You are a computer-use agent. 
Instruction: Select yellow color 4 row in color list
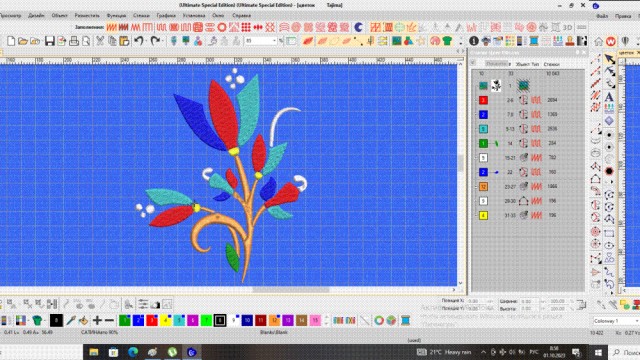click(528, 215)
